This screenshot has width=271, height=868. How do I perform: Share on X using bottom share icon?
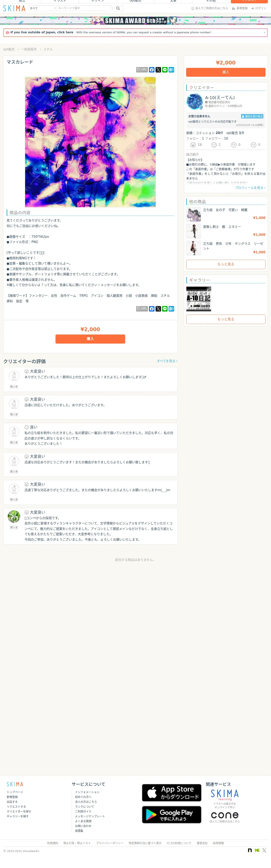pos(158,309)
